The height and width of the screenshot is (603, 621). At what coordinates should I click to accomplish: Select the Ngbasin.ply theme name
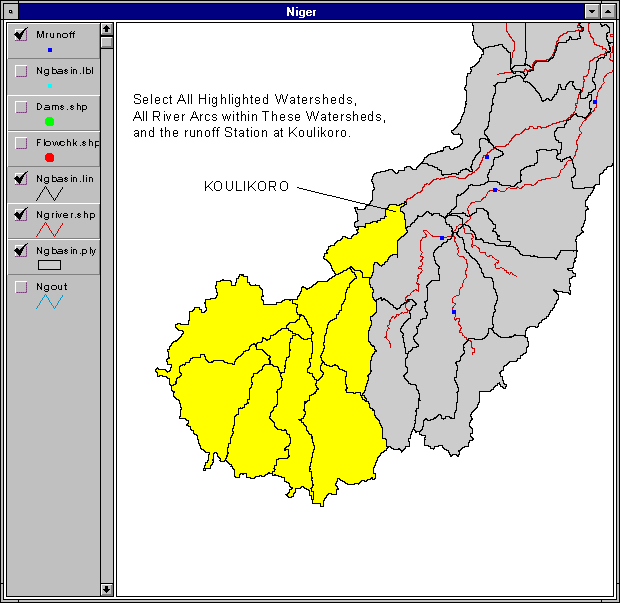click(65, 250)
